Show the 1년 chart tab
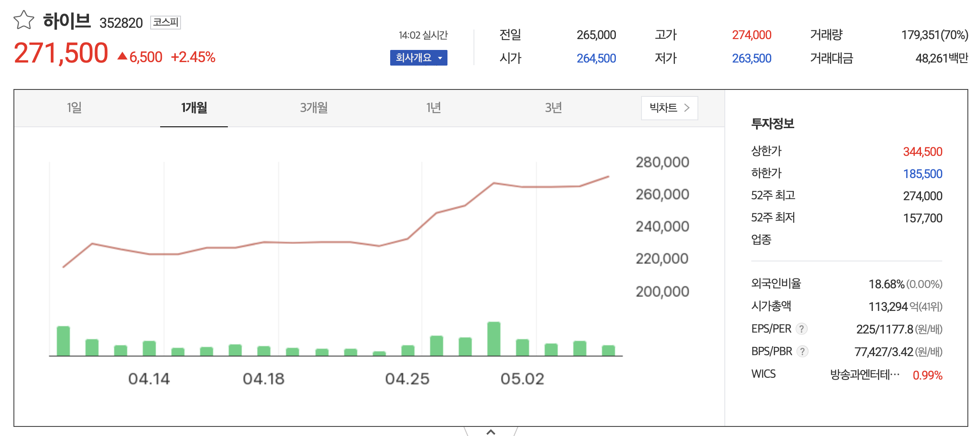980x436 pixels. tap(434, 108)
